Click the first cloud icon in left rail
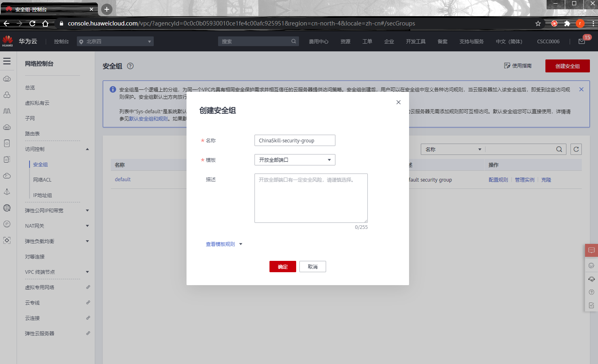 tap(7, 79)
